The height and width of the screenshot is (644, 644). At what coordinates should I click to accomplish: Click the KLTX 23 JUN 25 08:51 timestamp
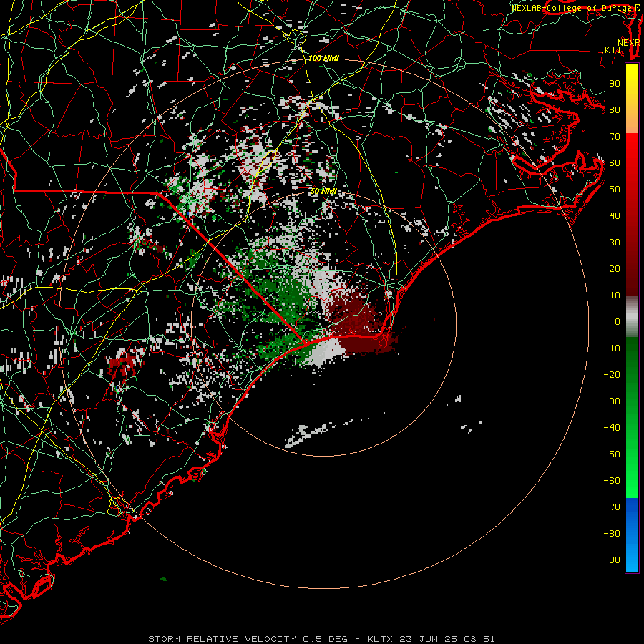(431, 639)
